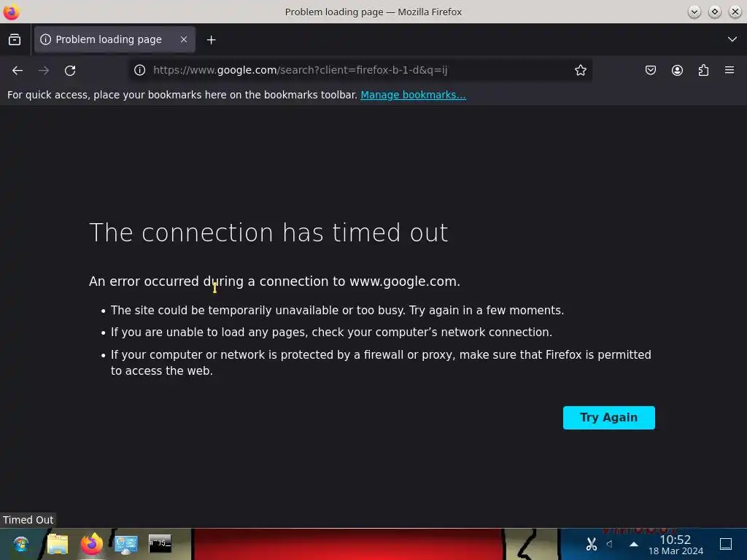This screenshot has height=560, width=747.
Task: Close the Firefox window
Action: pos(735,12)
